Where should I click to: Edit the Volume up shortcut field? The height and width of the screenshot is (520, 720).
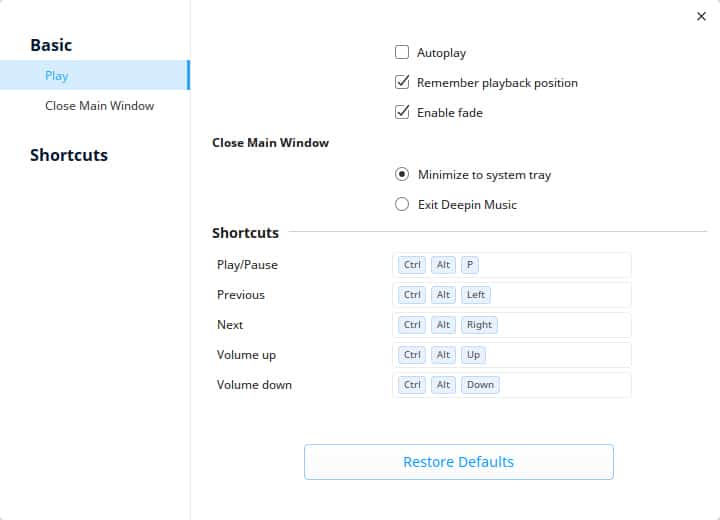coord(512,355)
